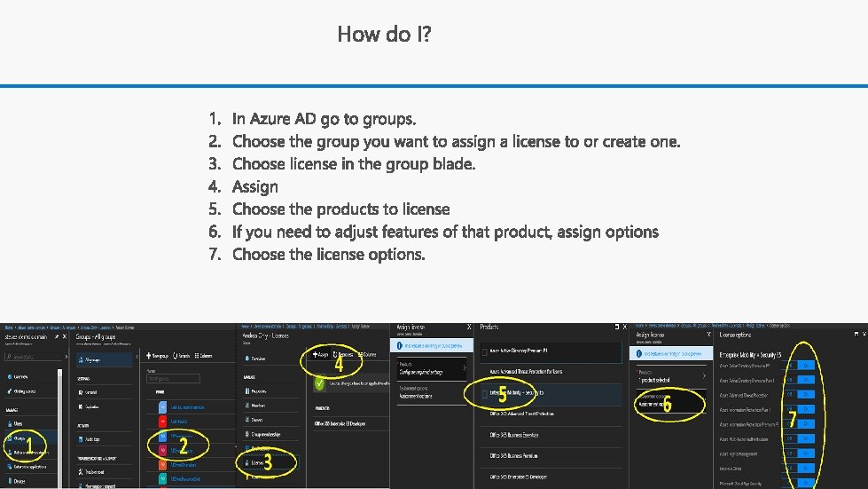Click the orange group avatar in the list
Screen dimensions: 868x489
pyautogui.click(x=162, y=465)
